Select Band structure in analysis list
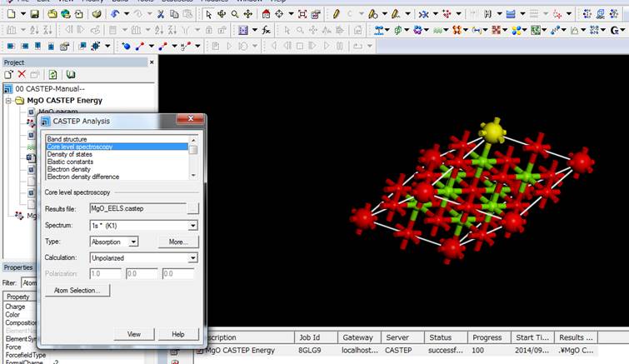This screenshot has height=364, width=629. pos(67,139)
